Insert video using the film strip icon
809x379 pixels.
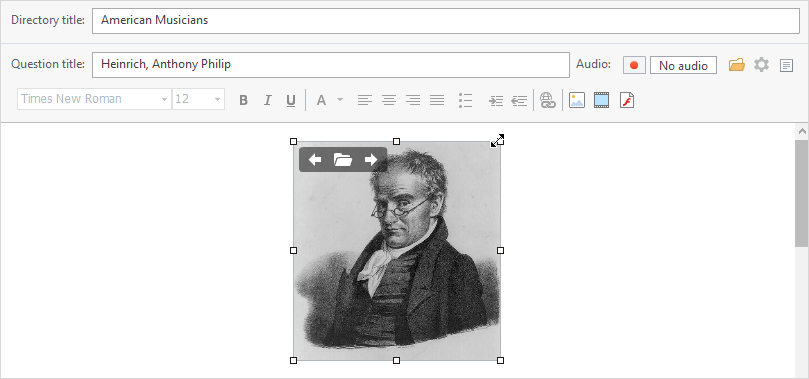tap(601, 100)
